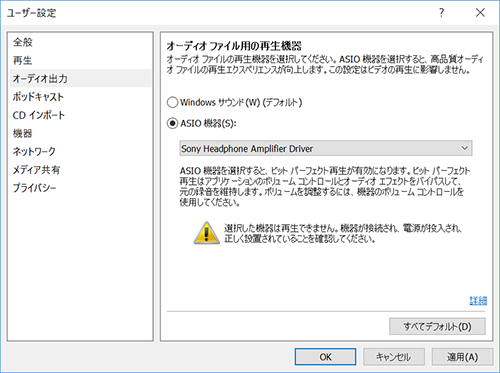Confirm with the OK button
The image size is (500, 373).
point(325,357)
